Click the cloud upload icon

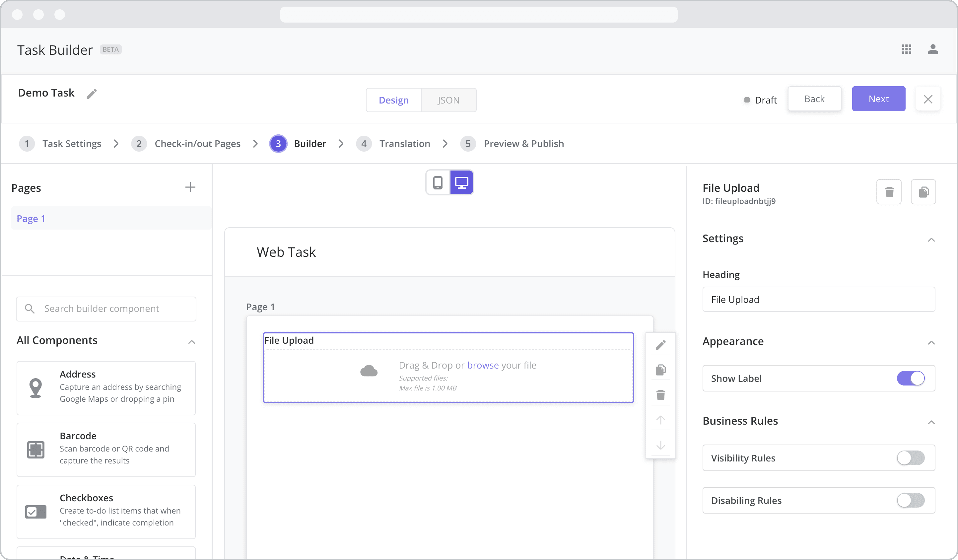coord(369,371)
